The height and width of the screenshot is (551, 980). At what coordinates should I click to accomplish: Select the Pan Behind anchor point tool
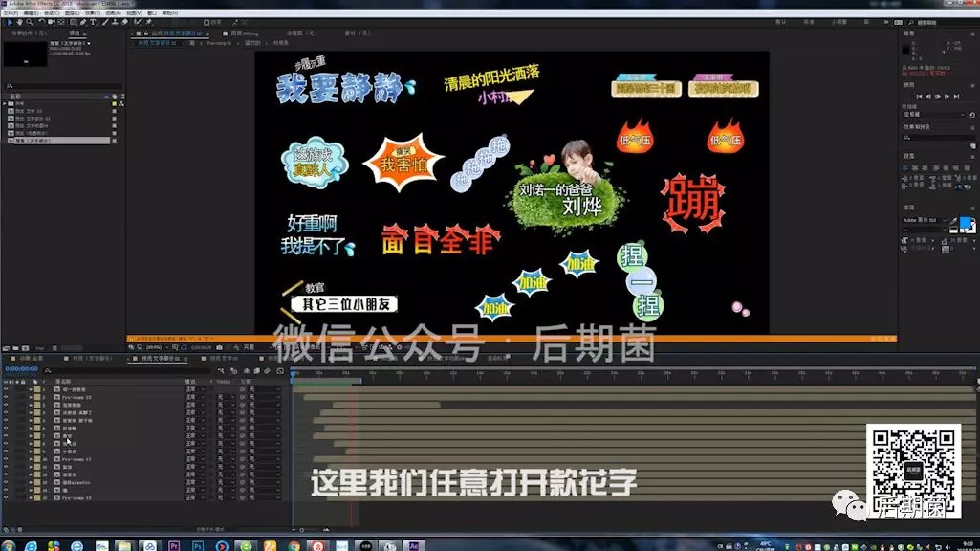60,22
